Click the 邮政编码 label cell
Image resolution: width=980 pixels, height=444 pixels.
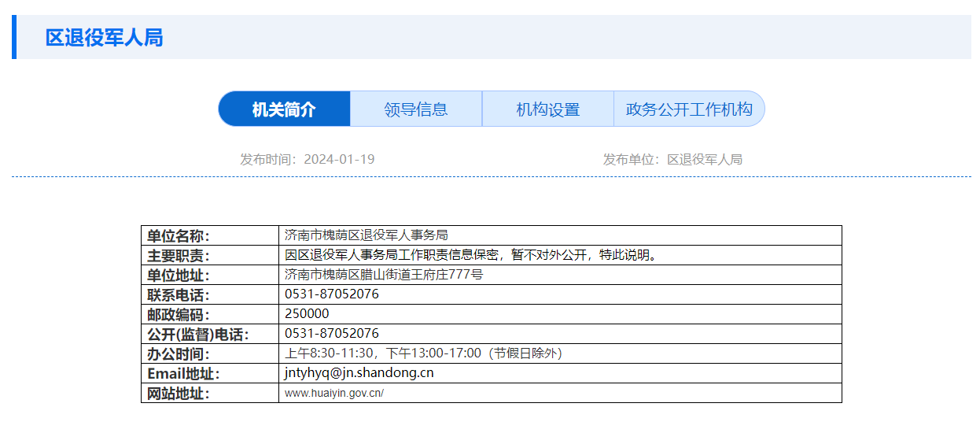click(210, 314)
